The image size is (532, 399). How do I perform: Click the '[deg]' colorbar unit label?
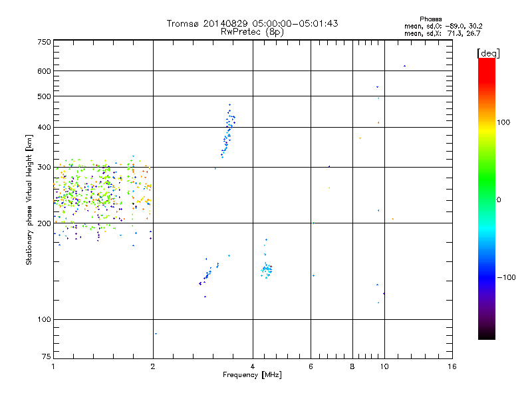[x=488, y=53]
